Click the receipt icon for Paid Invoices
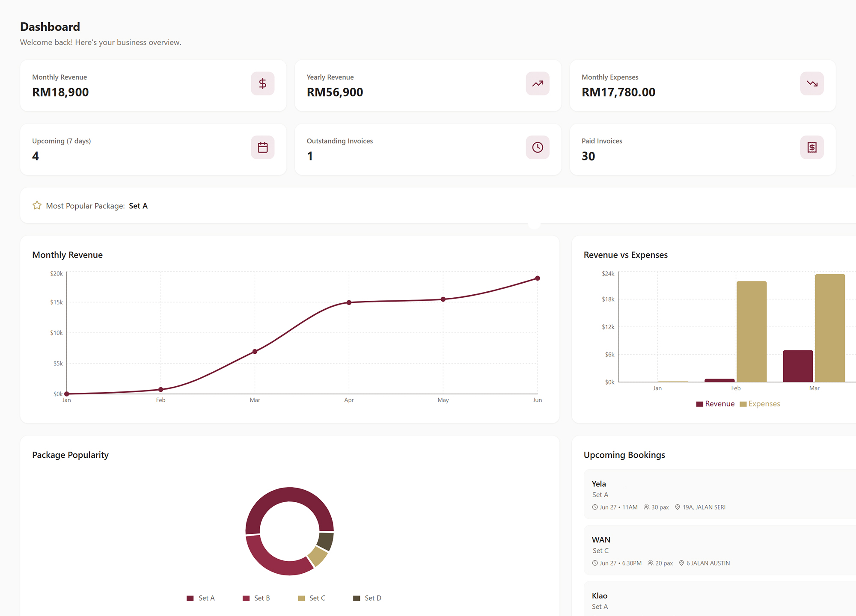 click(x=812, y=147)
